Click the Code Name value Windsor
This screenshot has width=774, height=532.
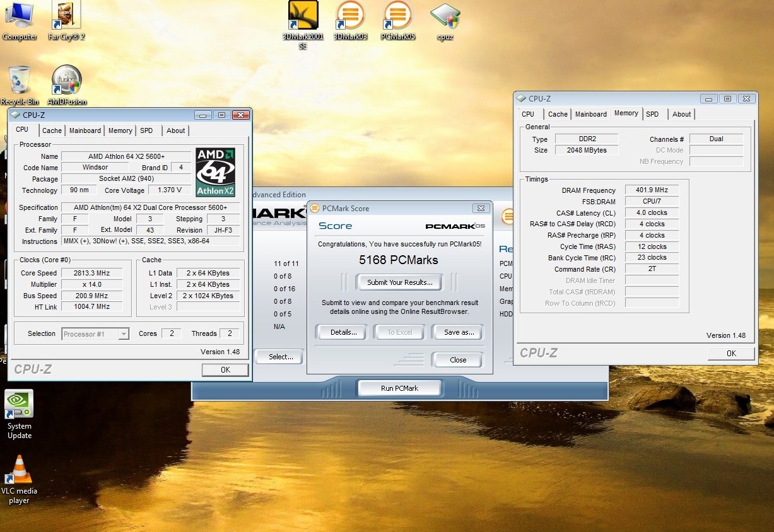pos(95,168)
